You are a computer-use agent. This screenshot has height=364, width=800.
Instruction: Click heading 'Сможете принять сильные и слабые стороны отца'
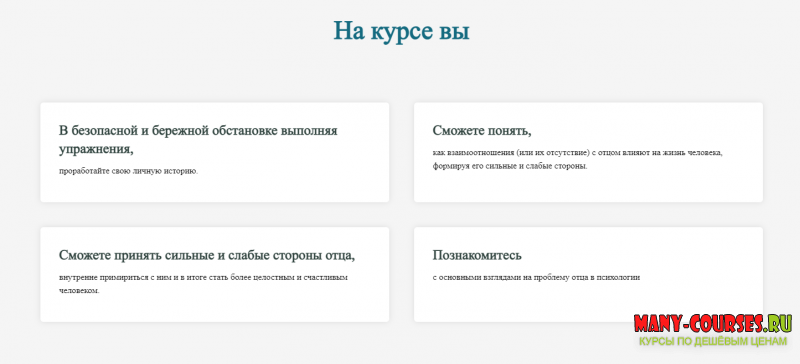pyautogui.click(x=207, y=255)
